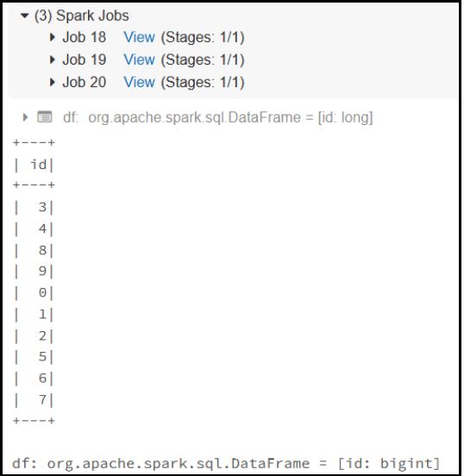Collapse the Spark Jobs section arrow

(24, 16)
